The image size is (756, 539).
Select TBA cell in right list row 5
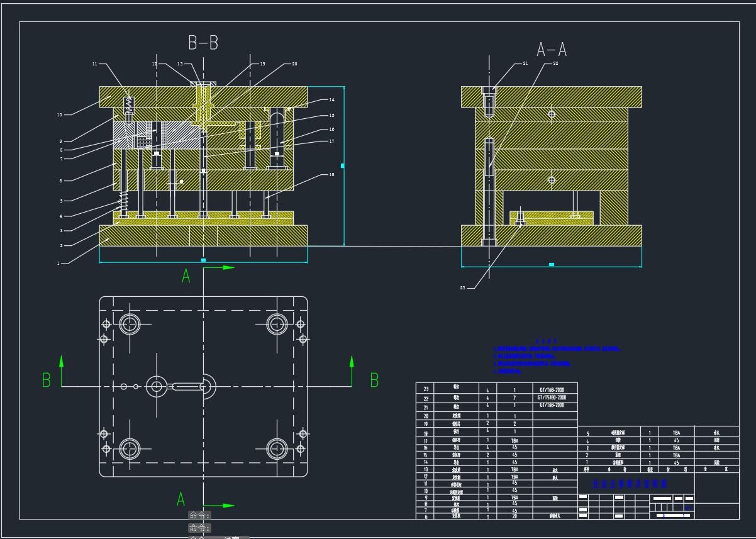click(x=676, y=433)
